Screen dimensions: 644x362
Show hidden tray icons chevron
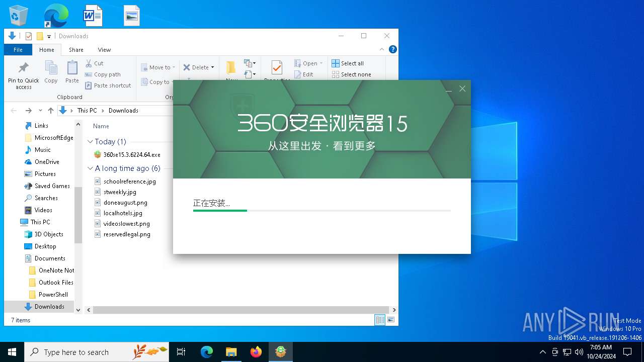pos(542,352)
